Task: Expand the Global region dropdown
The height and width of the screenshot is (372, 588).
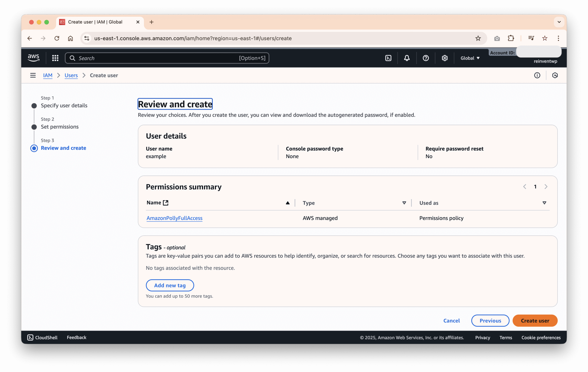Action: point(470,58)
